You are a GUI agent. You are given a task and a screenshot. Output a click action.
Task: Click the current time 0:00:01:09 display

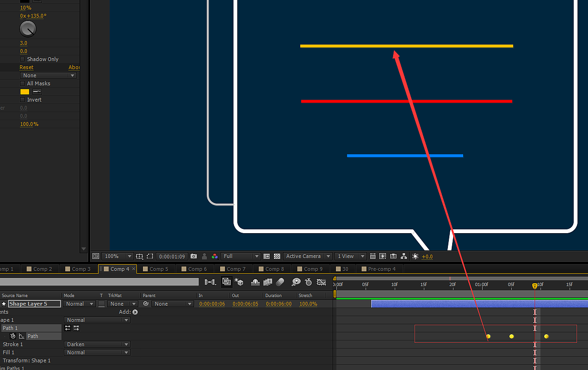point(171,256)
